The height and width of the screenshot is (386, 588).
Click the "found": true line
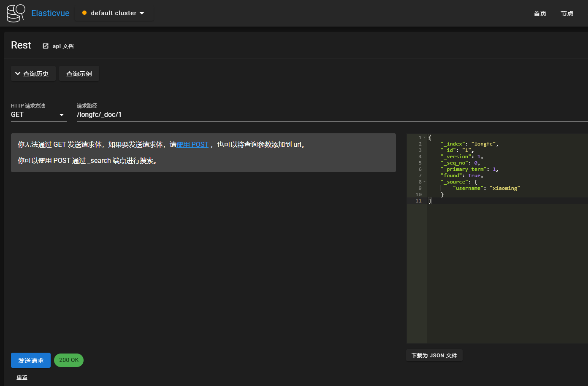tap(462, 175)
